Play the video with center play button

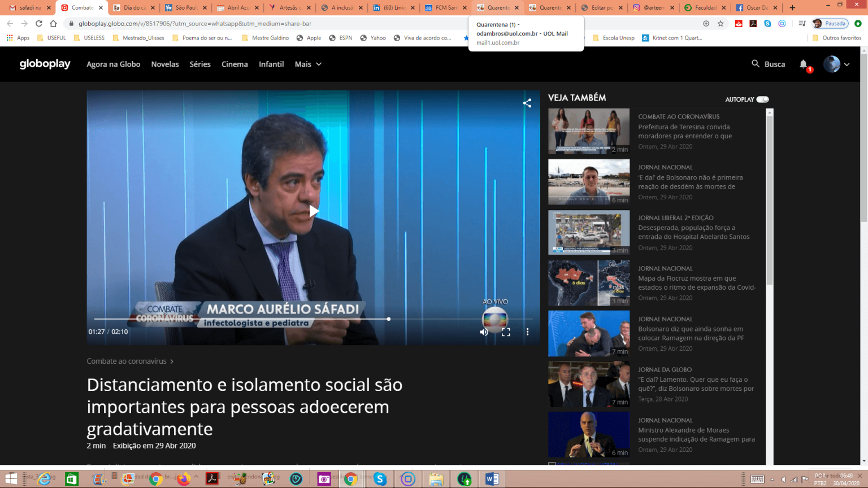click(x=314, y=211)
